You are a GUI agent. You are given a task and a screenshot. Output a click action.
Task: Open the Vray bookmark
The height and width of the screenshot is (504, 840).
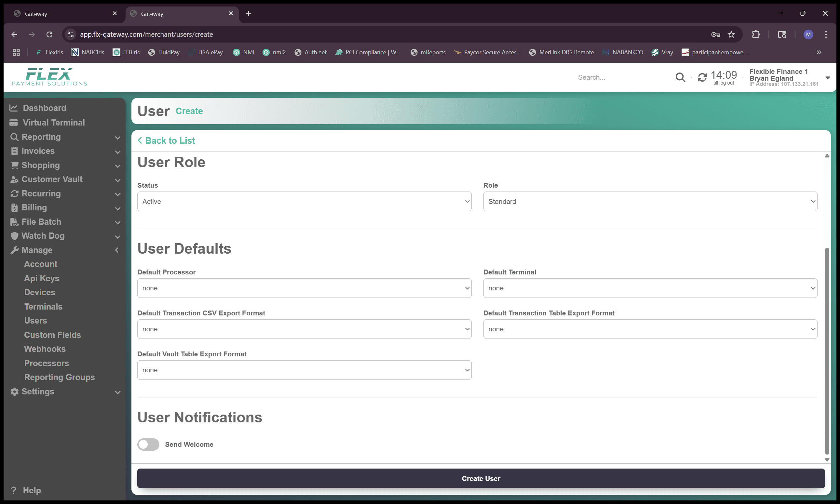pos(662,52)
